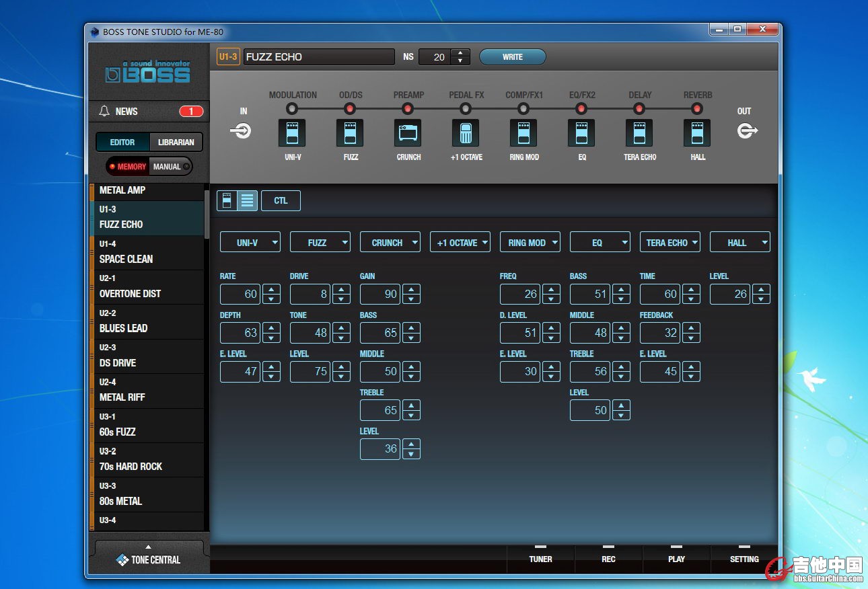Open the REC tab
Screen dimensions: 868x589
click(x=608, y=559)
